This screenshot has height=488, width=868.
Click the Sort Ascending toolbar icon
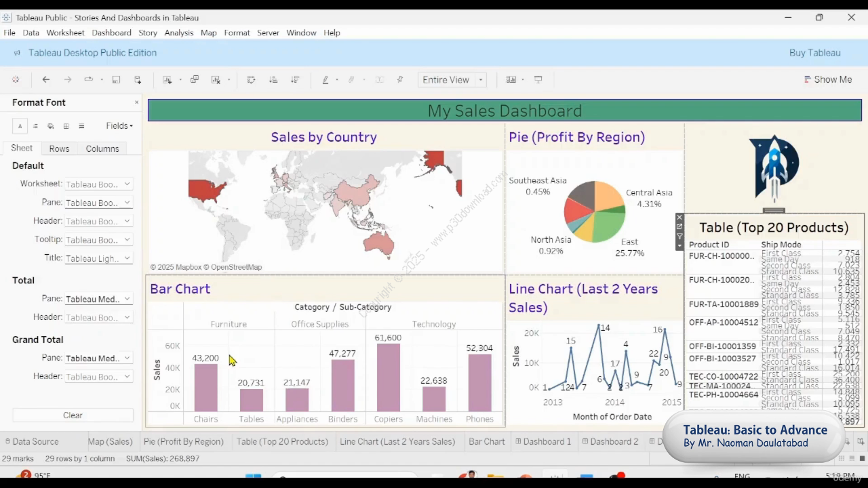[273, 80]
